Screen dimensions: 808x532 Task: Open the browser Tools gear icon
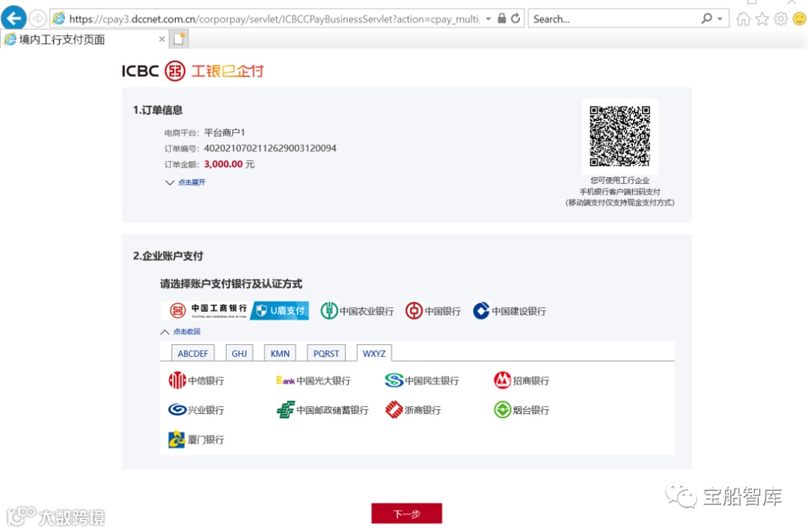(780, 19)
